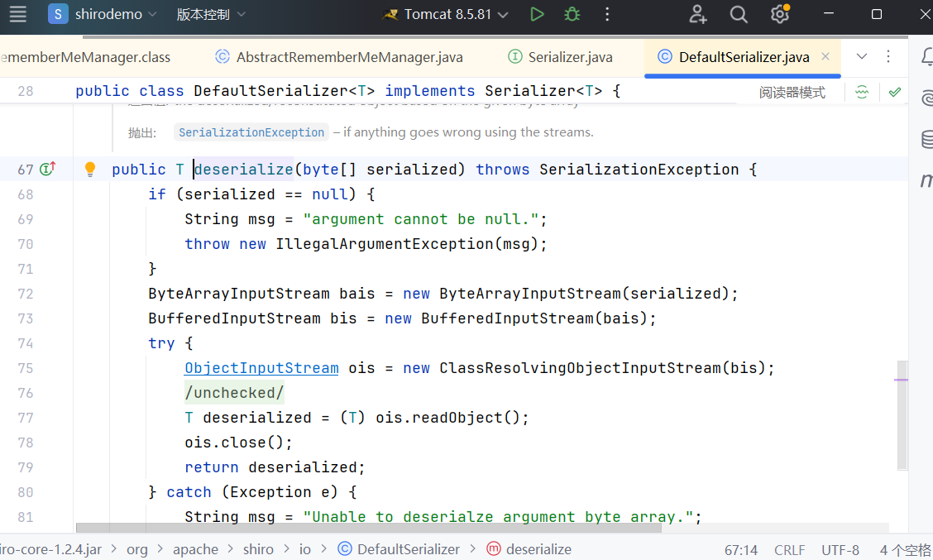This screenshot has width=933, height=560.
Task: Expand the Tomcat 8.5.81 run configuration list
Action: pos(503,15)
